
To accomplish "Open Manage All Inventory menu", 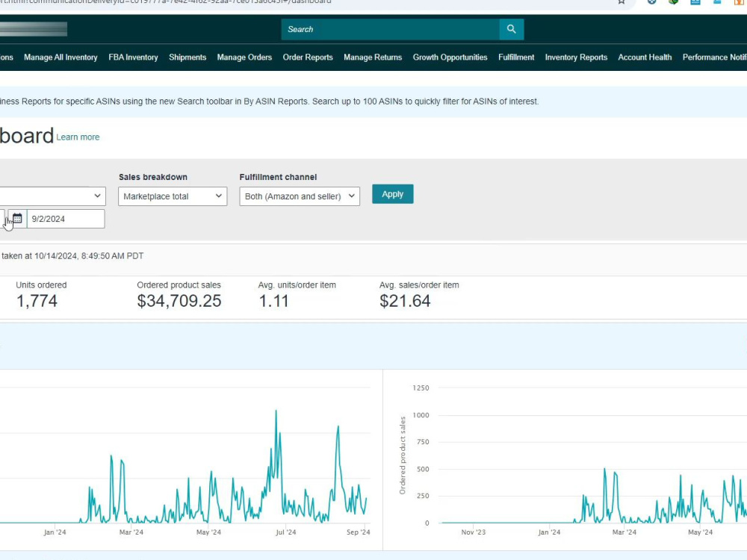I will pyautogui.click(x=61, y=57).
